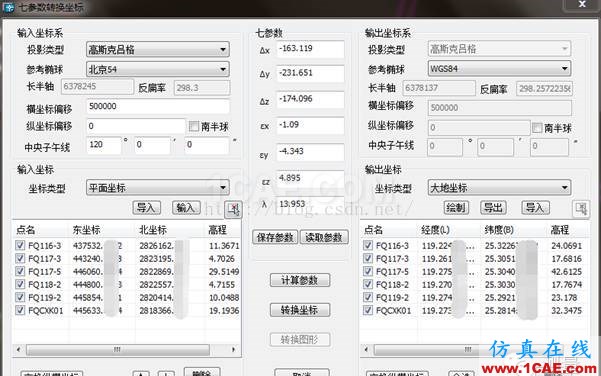
Task: Click the εz field with 4.895
Action: point(310,178)
